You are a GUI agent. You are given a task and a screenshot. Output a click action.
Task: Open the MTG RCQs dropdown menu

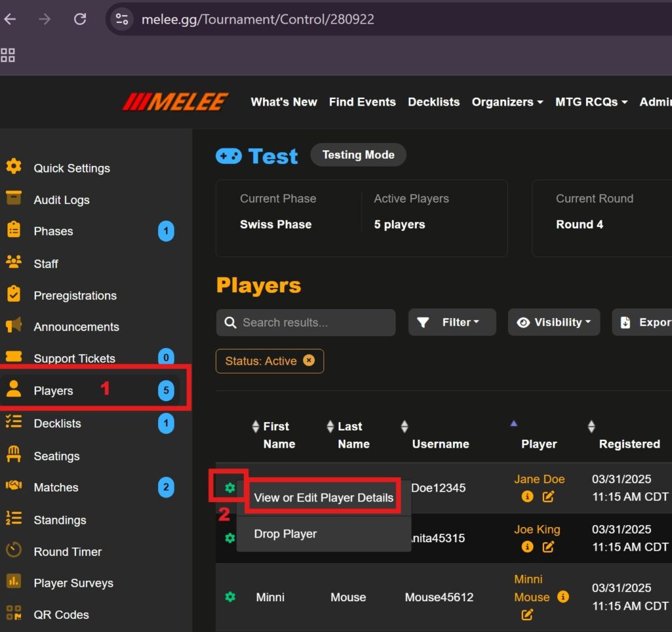pos(591,102)
